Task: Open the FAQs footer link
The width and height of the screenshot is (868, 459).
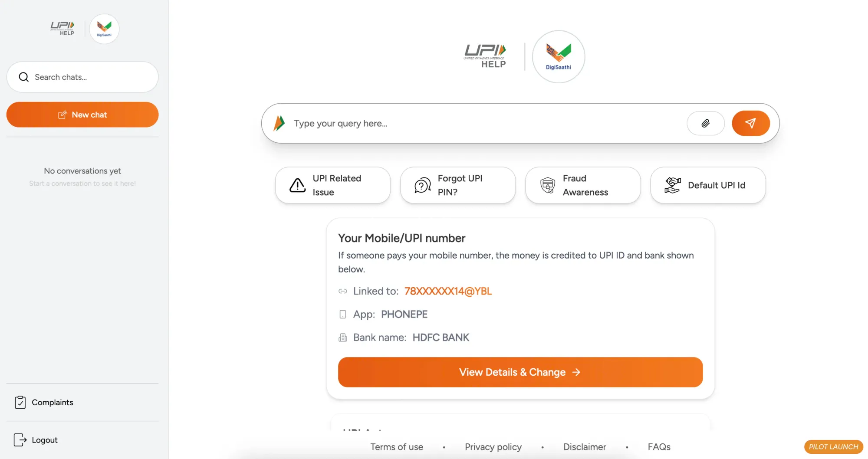Action: click(x=659, y=447)
